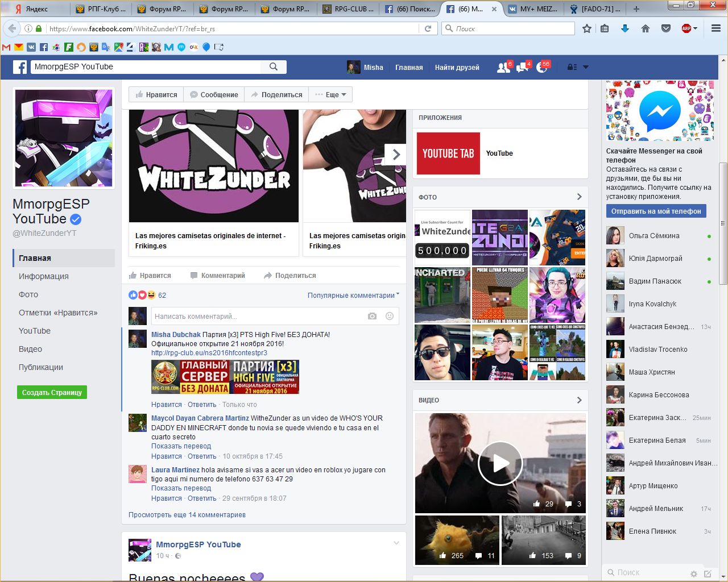Select Публикации in page sidebar
The image size is (728, 582).
41,367
